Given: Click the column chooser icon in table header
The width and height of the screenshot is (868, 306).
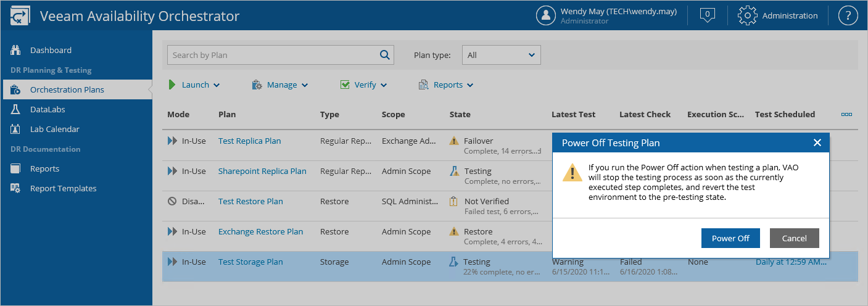Looking at the screenshot, I should click(846, 114).
